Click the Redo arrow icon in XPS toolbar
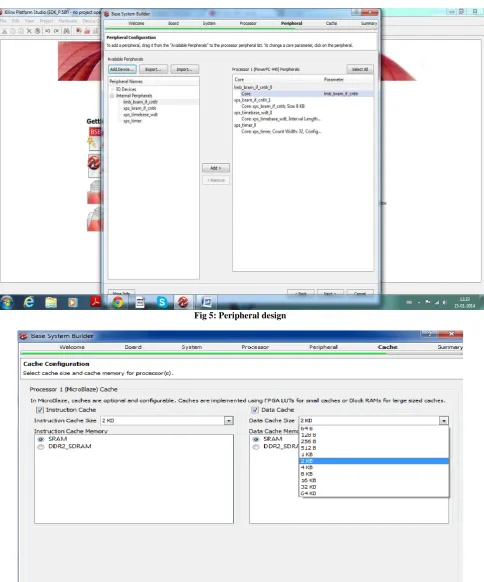Screen dimensions: 484x582 click(56, 31)
